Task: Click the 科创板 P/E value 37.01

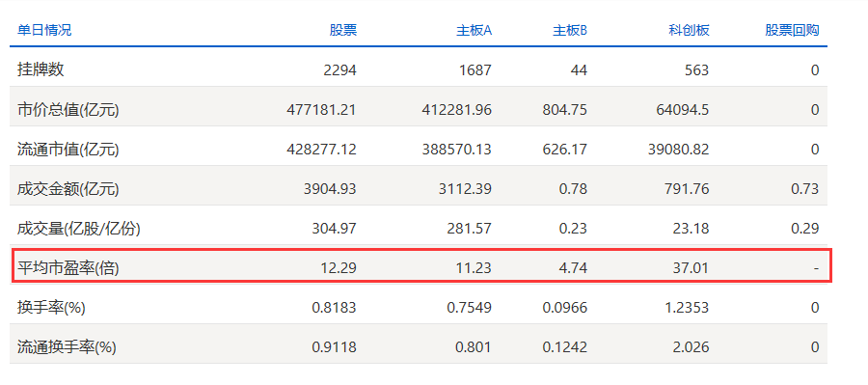Action: [691, 268]
